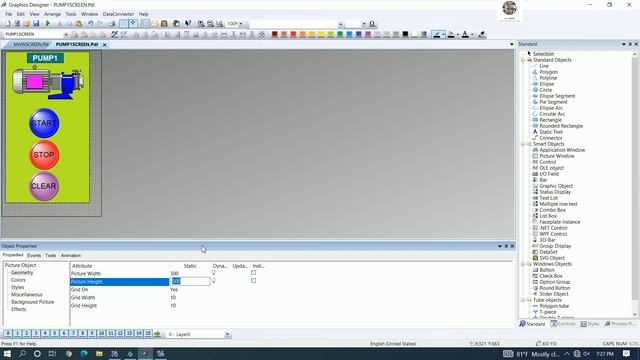Open File Explorer from the taskbar
This screenshot has height=360, width=640.
pyautogui.click(x=99, y=354)
